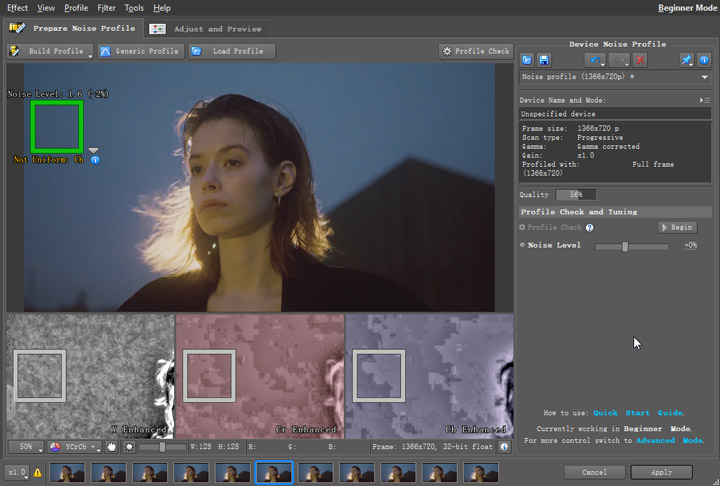Open the x1.0 dropdown
Image resolution: width=720 pixels, height=486 pixels.
[x=17, y=472]
